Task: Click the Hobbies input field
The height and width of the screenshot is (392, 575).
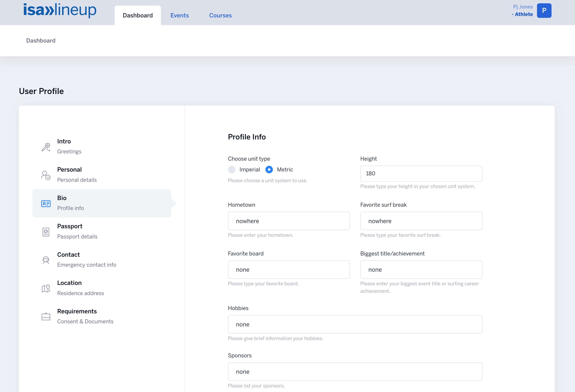Action: point(355,324)
